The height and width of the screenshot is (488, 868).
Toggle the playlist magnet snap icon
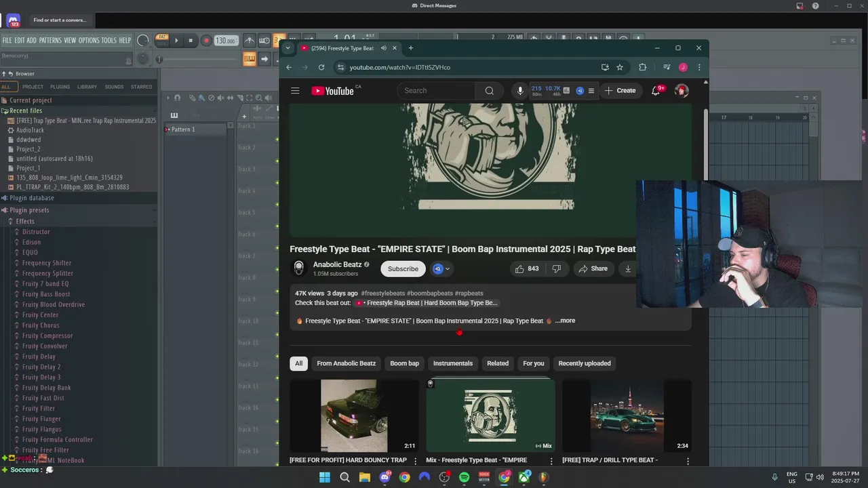click(178, 98)
